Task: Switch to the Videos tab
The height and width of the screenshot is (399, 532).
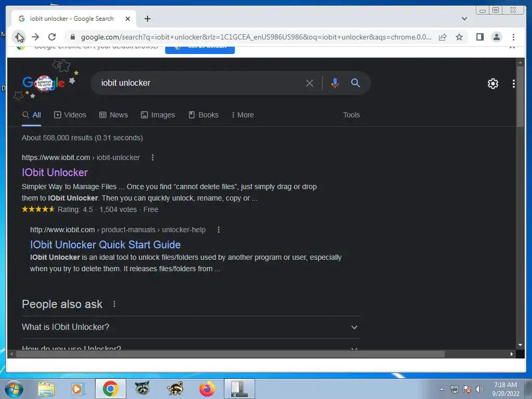Action: pyautogui.click(x=70, y=115)
